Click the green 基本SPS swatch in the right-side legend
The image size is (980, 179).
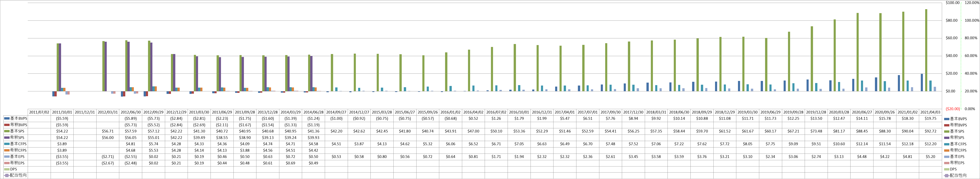click(x=947, y=131)
